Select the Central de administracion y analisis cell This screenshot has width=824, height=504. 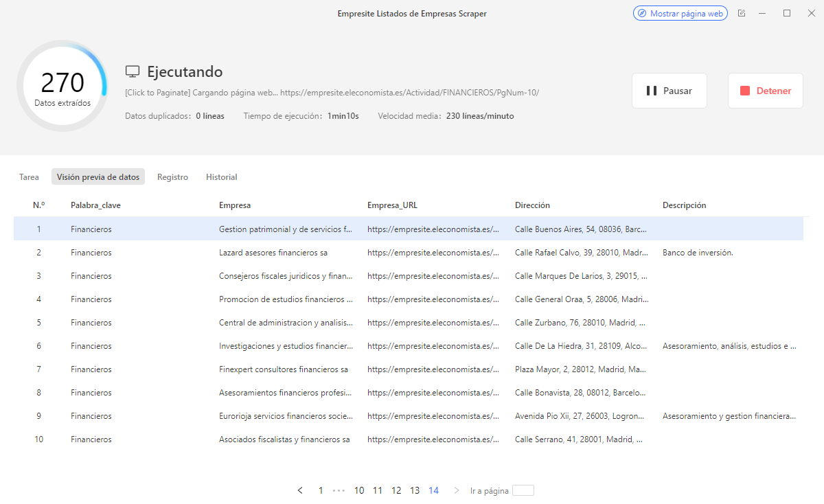[x=286, y=323]
